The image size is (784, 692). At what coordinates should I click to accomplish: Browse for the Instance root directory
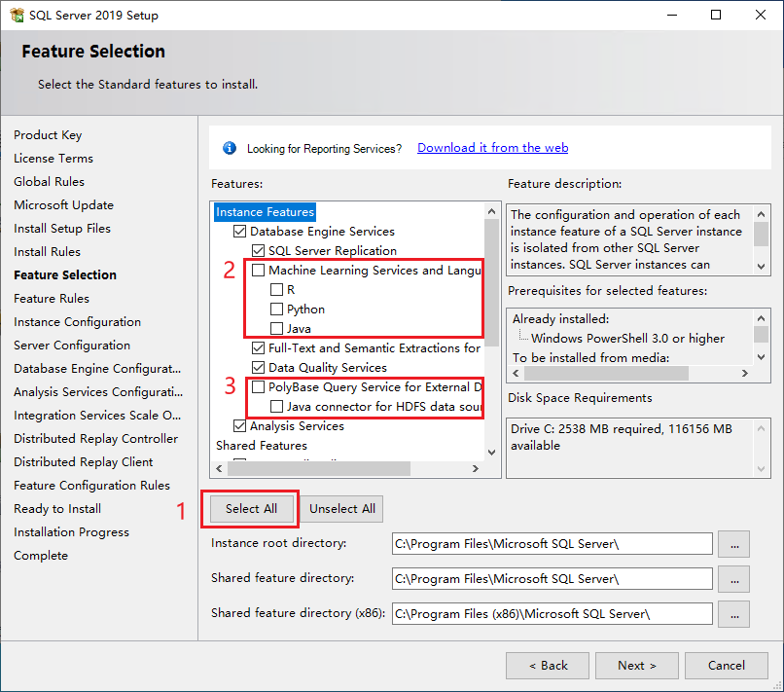[734, 544]
